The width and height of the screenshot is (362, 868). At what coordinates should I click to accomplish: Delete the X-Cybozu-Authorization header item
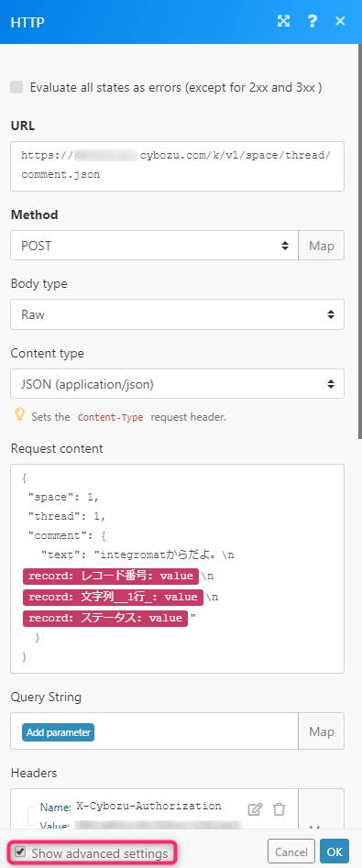click(x=279, y=808)
